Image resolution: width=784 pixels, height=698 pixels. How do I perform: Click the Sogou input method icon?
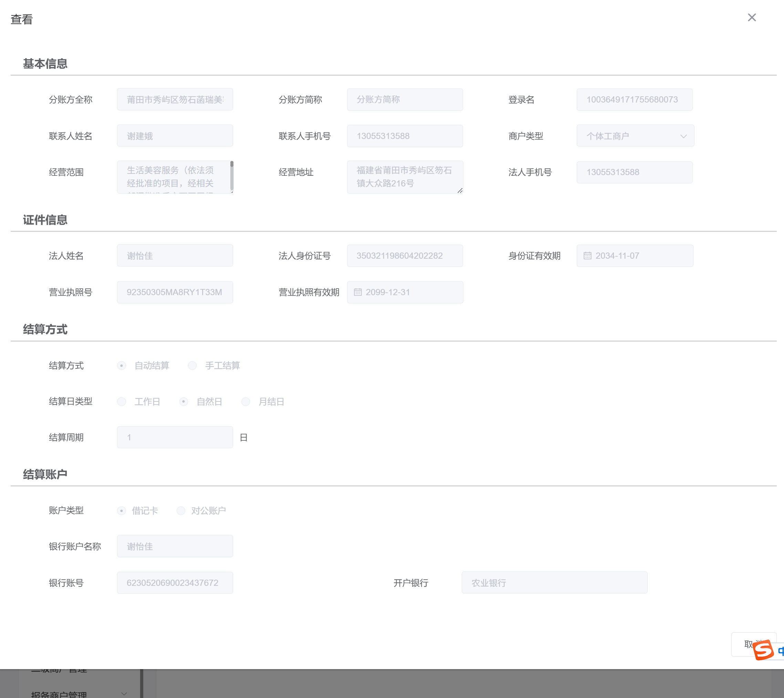point(763,650)
